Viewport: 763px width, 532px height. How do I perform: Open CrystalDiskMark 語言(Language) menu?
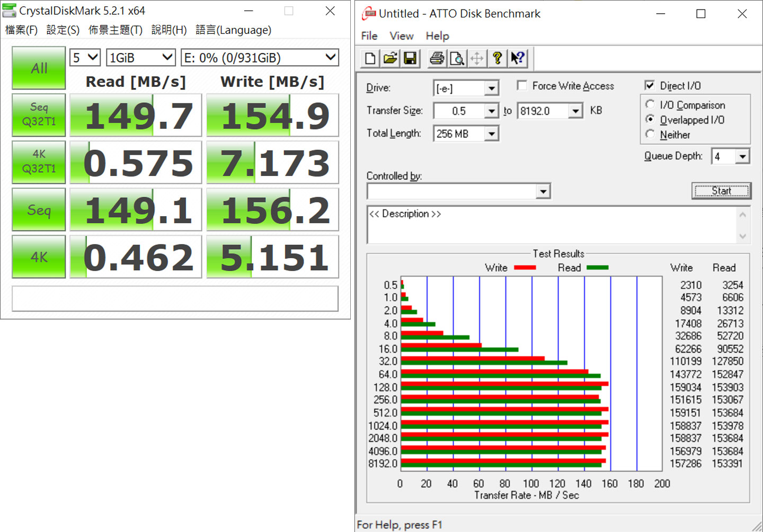tap(234, 30)
